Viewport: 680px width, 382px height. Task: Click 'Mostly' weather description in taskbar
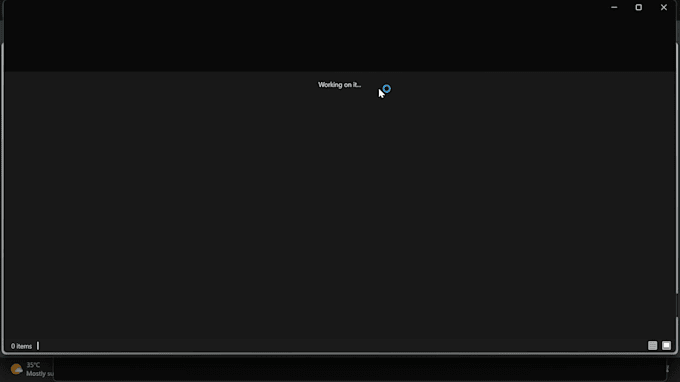point(36,374)
